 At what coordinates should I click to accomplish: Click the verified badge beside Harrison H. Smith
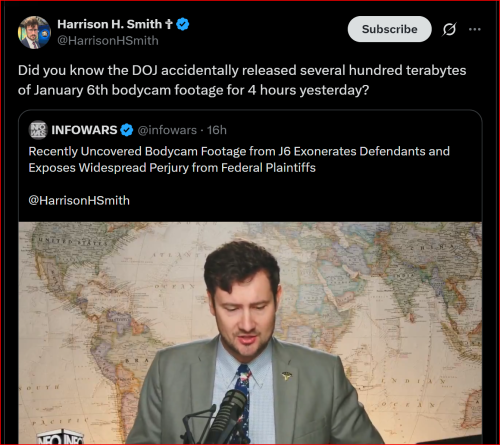coord(183,24)
